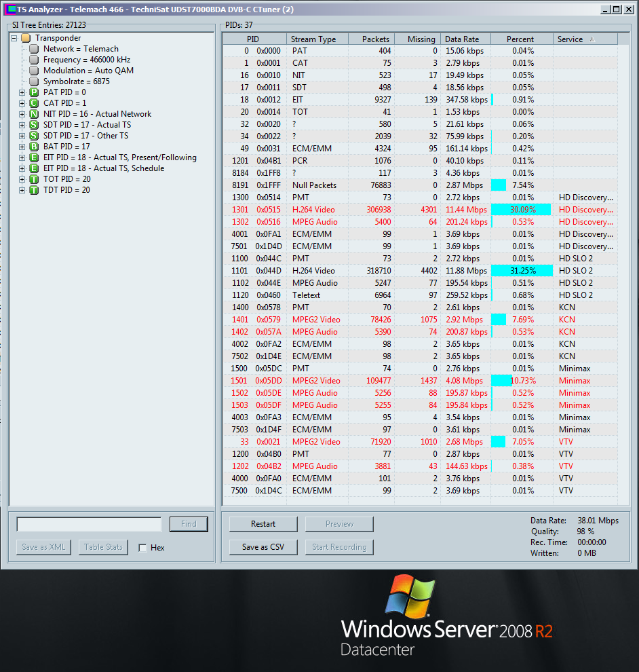Viewport: 639px width, 672px height.
Task: Click the grey icon beside Symbolrate entry
Action: click(35, 81)
